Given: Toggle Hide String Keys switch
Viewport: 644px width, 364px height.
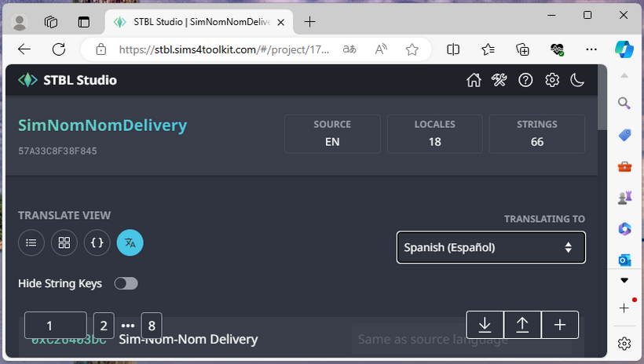Looking at the screenshot, I should point(126,283).
